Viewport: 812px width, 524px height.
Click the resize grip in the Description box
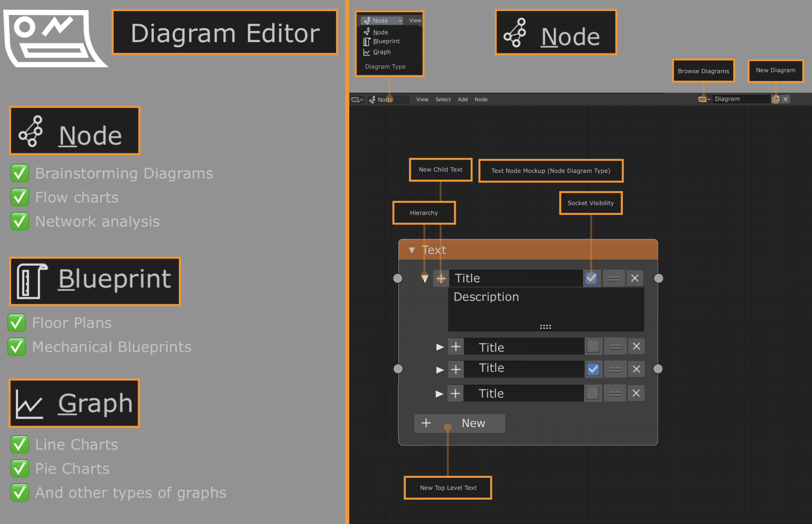tap(545, 327)
